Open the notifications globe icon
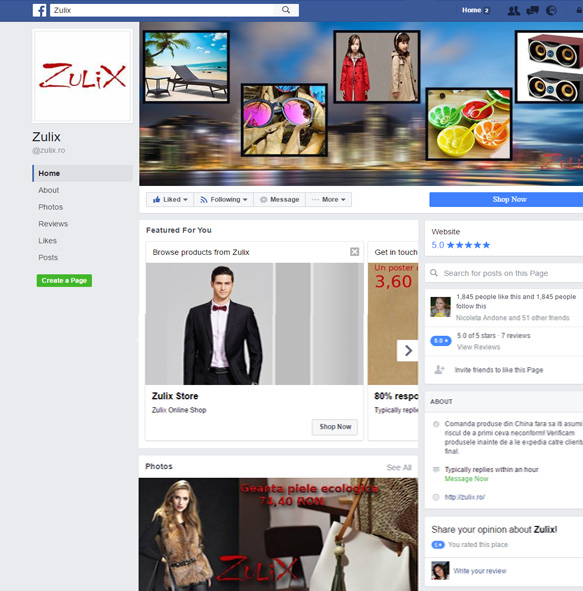583x591 pixels. point(551,11)
